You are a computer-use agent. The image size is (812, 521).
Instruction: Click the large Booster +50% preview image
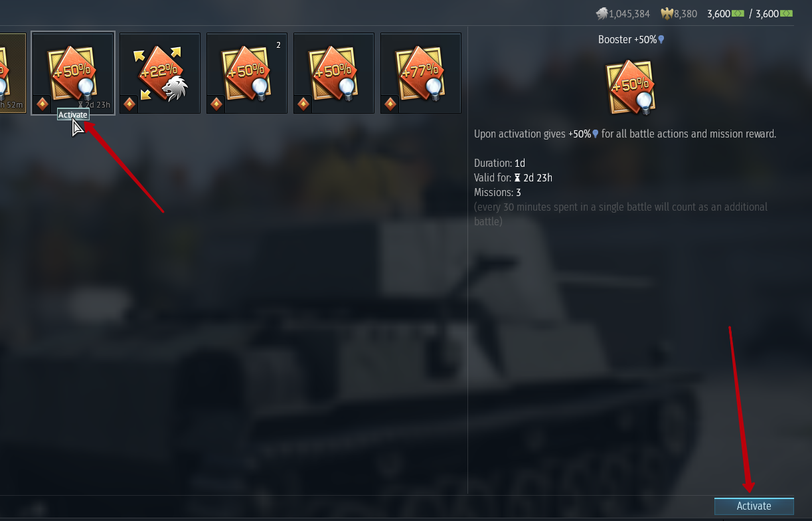click(631, 86)
